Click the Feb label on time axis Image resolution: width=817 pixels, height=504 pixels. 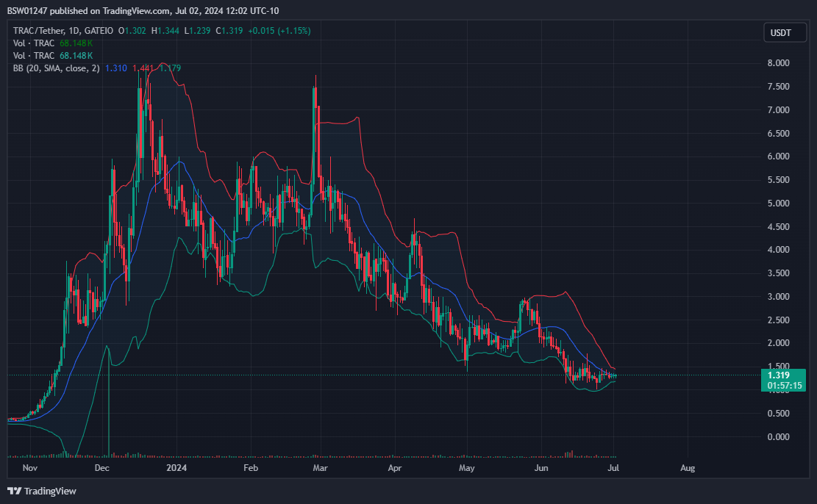point(251,467)
